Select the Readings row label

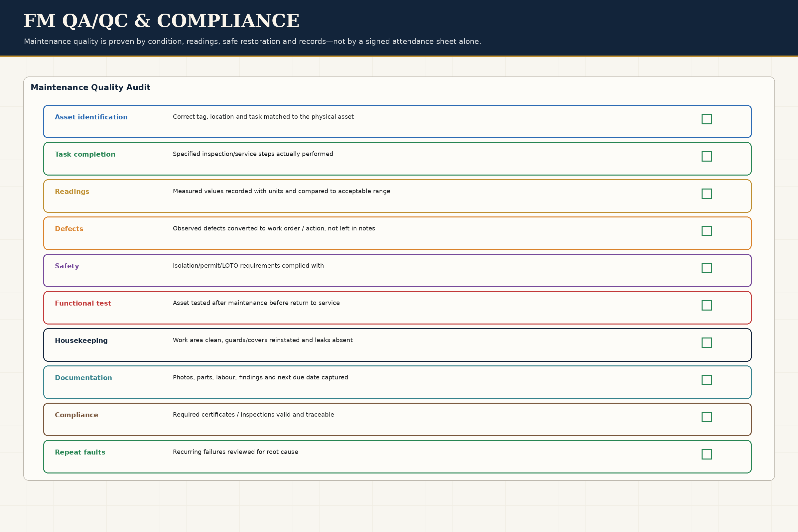pyautogui.click(x=72, y=192)
